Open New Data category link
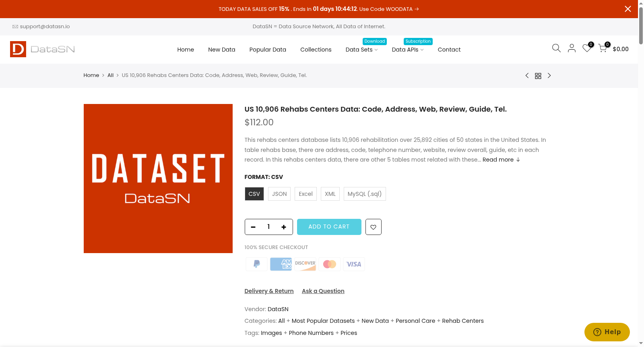Image resolution: width=644 pixels, height=347 pixels. coord(375,321)
